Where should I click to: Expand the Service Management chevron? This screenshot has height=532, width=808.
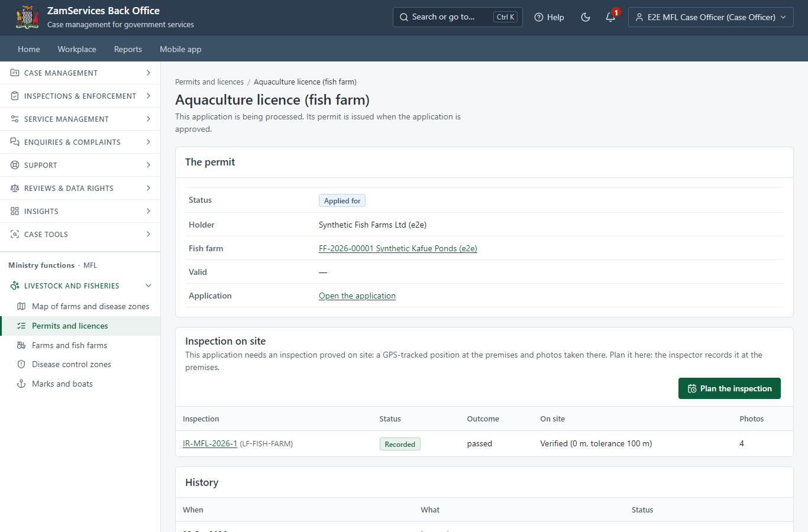point(148,119)
